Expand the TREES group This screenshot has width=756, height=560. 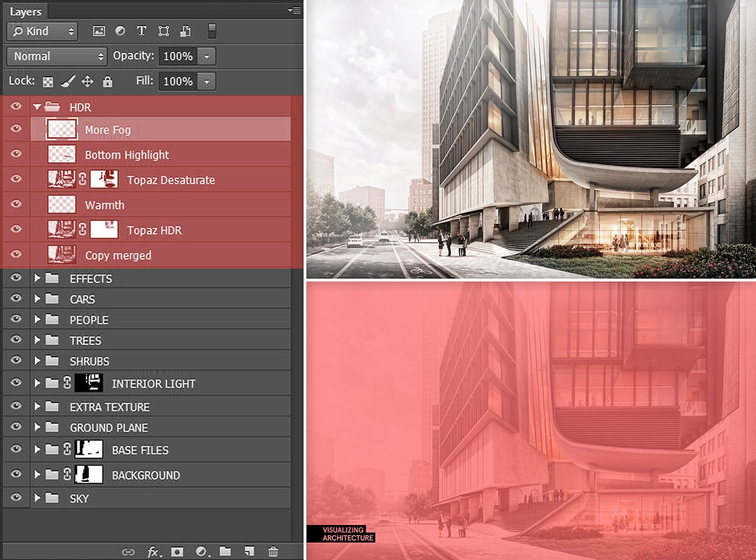[x=37, y=340]
